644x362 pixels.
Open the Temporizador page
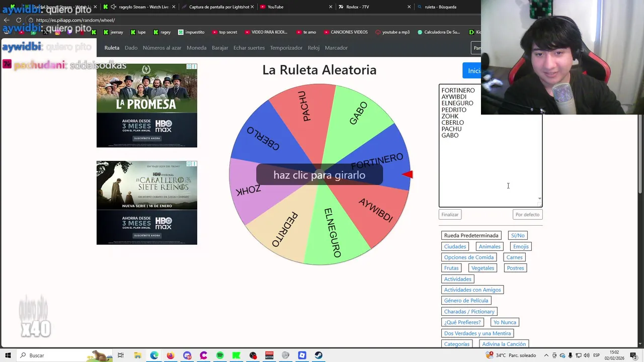pyautogui.click(x=286, y=48)
